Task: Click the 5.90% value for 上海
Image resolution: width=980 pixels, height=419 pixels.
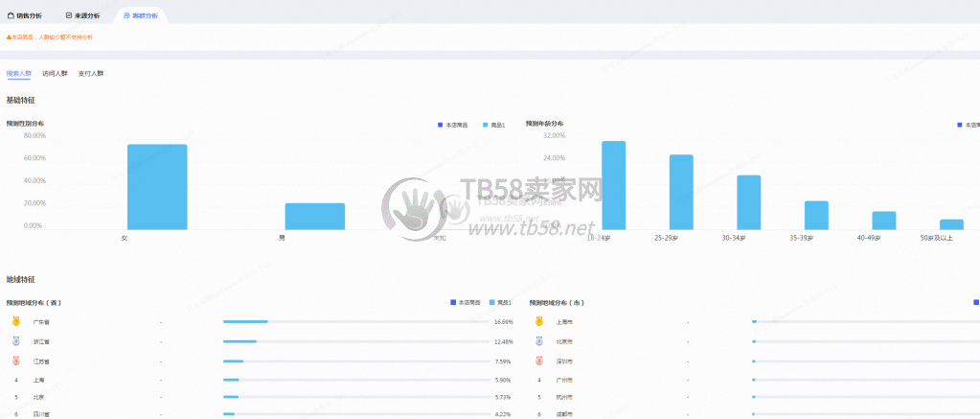Action: pyautogui.click(x=505, y=380)
